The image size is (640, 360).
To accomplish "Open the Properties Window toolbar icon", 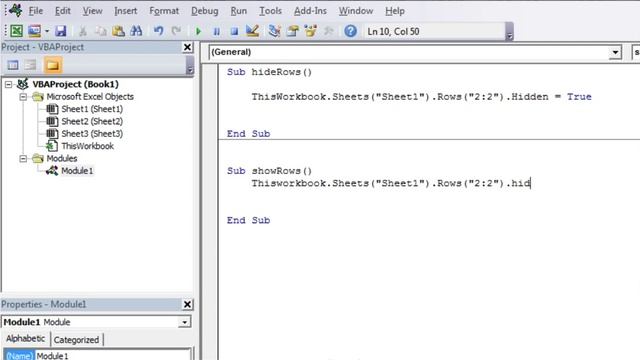I will (x=292, y=31).
